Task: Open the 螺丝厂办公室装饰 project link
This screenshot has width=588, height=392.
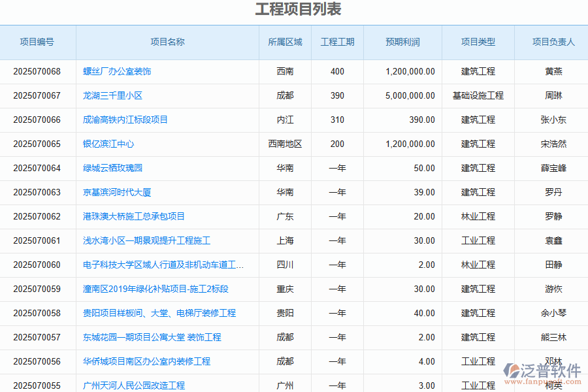Action: [x=117, y=71]
